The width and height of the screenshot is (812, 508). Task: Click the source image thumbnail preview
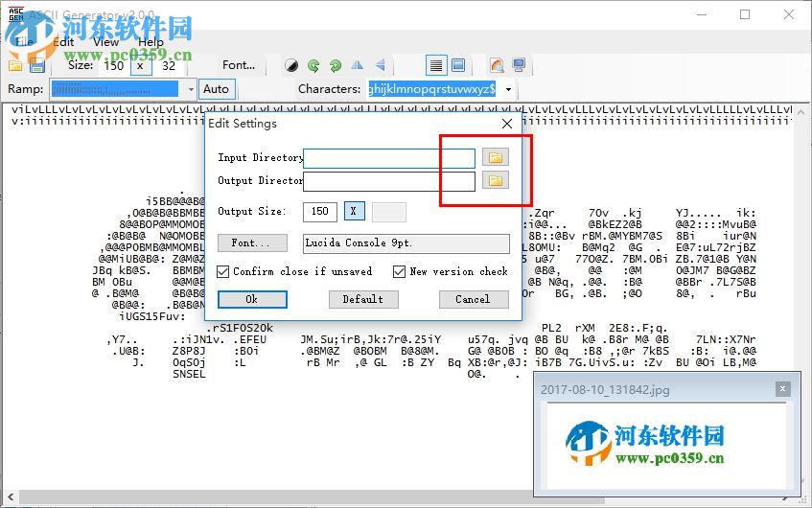coord(666,445)
